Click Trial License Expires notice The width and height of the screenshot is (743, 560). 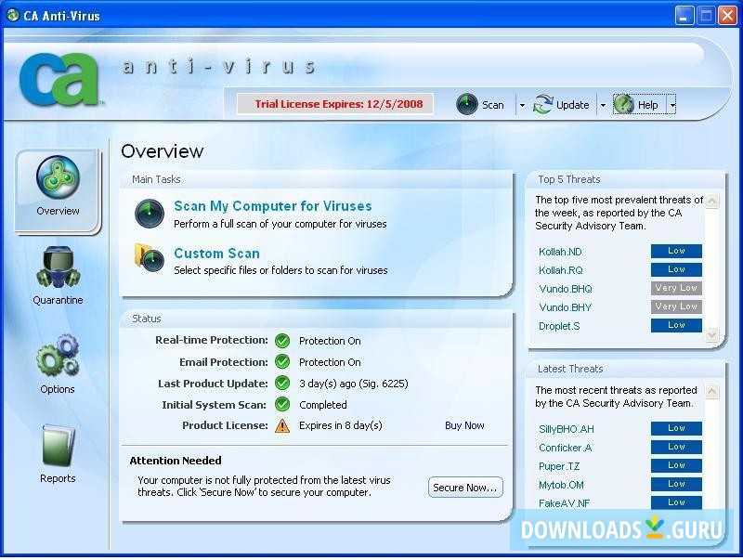pyautogui.click(x=335, y=104)
